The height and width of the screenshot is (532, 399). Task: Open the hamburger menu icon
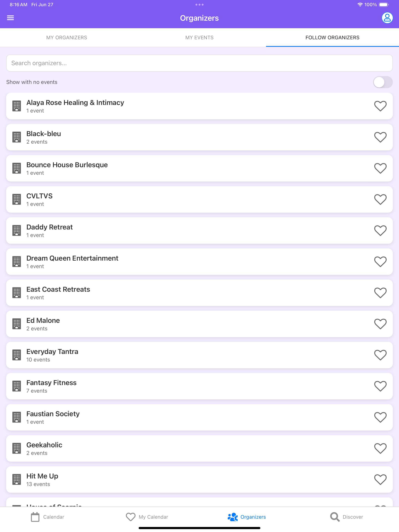[x=10, y=18]
